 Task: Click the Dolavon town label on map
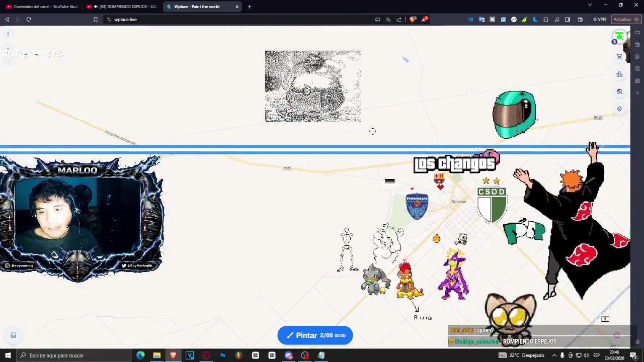459,202
